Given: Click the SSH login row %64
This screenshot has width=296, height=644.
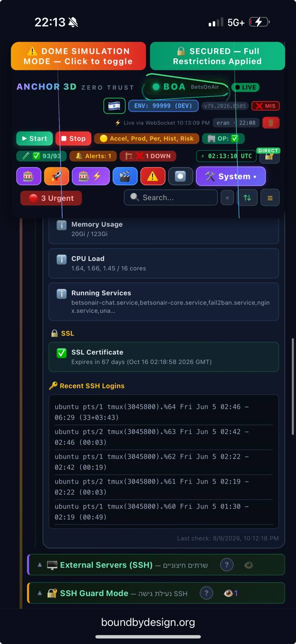Looking at the screenshot, I should coord(164,413).
